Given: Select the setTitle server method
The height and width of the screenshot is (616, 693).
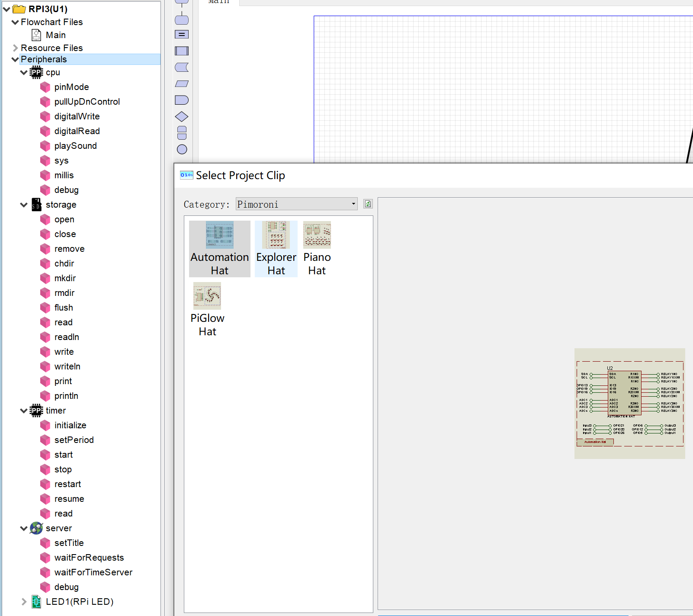Looking at the screenshot, I should click(x=69, y=543).
